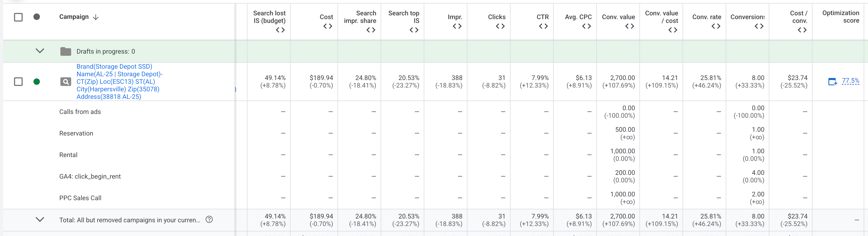
Task: Sort by the Avg. CPC column header
Action: click(578, 17)
